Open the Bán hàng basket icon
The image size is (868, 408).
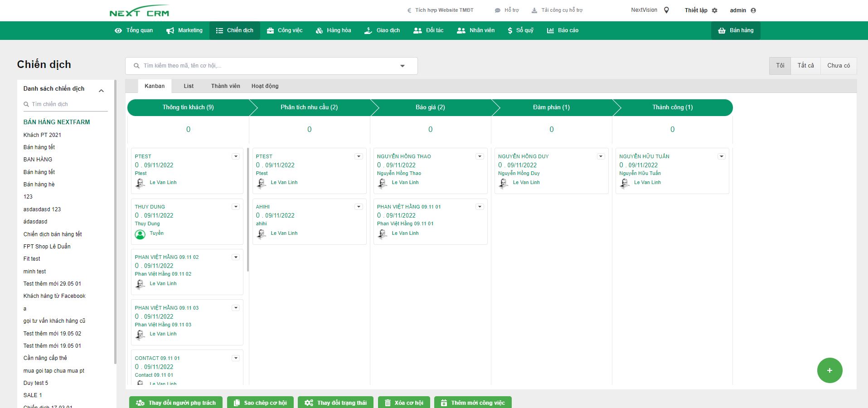(x=722, y=31)
